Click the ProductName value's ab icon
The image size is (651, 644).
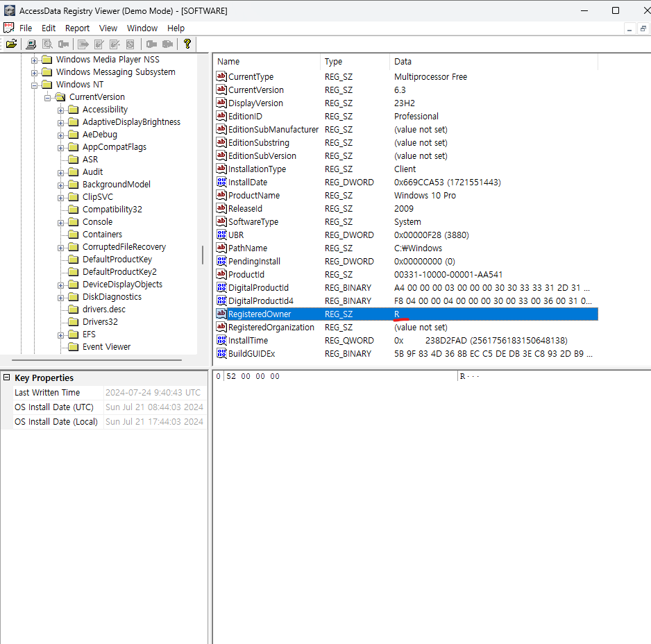coord(221,195)
